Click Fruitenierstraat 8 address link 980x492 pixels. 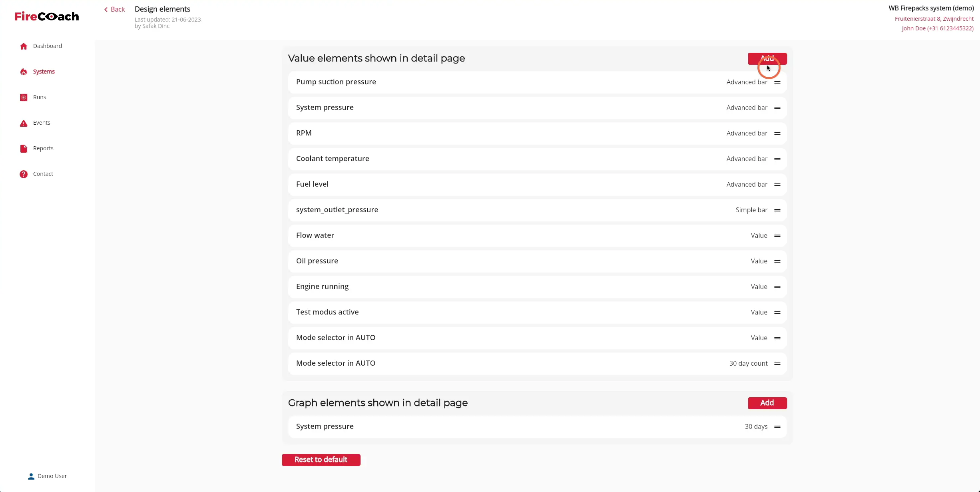pyautogui.click(x=934, y=19)
